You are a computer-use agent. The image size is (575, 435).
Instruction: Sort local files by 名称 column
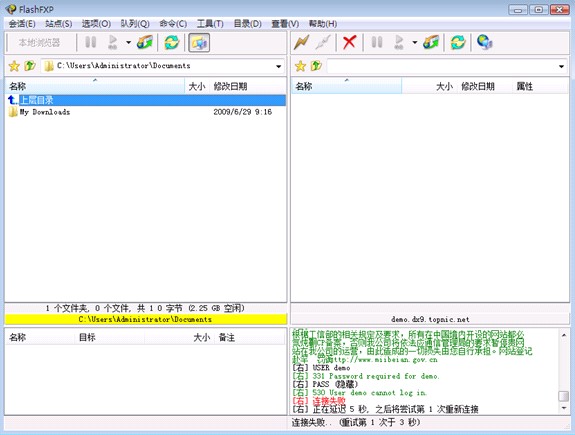[x=95, y=87]
